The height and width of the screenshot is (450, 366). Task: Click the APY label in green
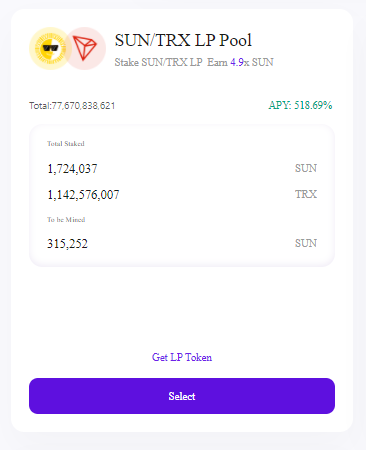tap(280, 105)
